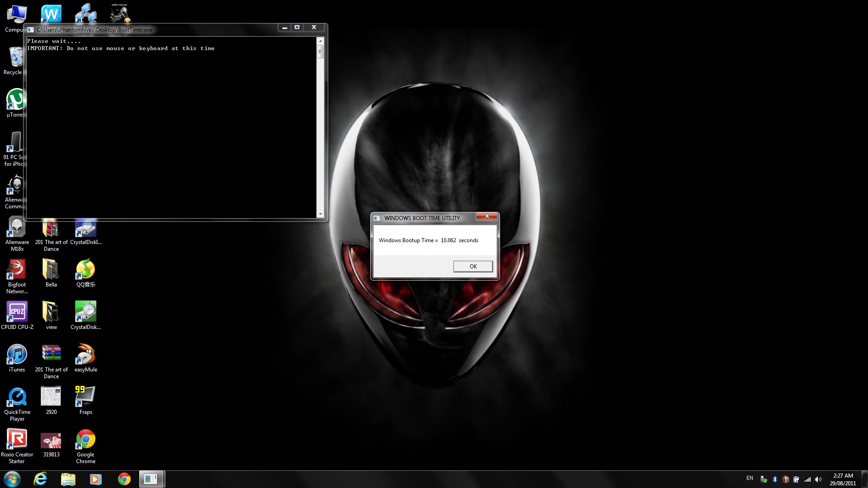The image size is (868, 488).
Task: Select the µTorrent desktop shortcut
Action: (15, 103)
